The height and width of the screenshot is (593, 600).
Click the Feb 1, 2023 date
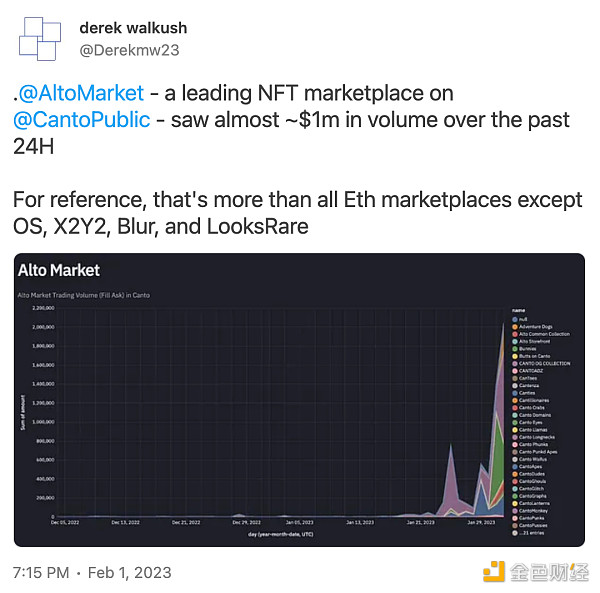click(x=128, y=572)
